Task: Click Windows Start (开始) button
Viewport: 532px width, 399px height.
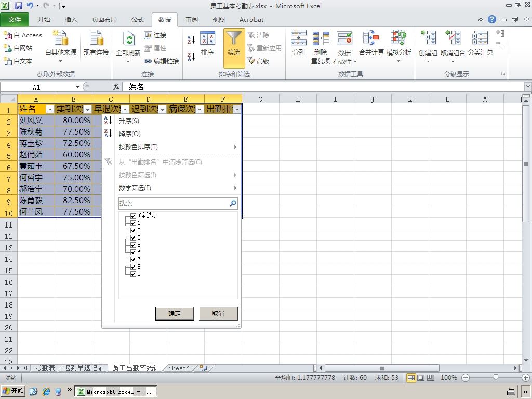Action: (x=14, y=391)
